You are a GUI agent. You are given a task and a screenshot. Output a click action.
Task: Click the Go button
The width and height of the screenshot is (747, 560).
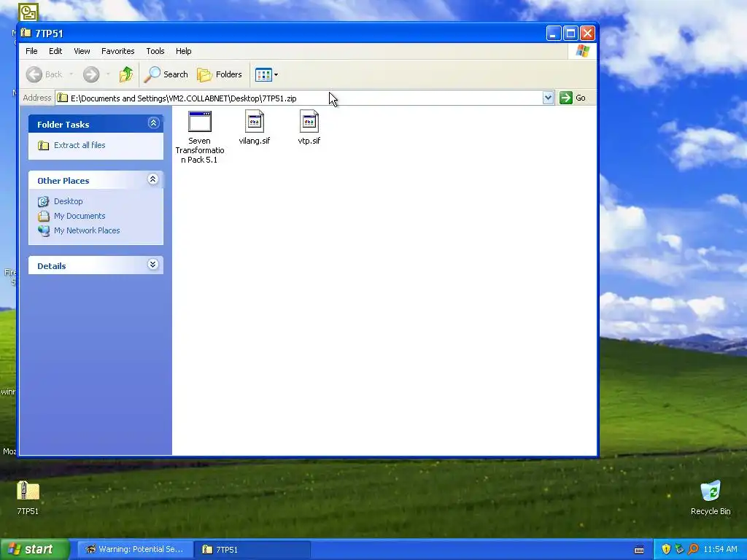(x=573, y=98)
